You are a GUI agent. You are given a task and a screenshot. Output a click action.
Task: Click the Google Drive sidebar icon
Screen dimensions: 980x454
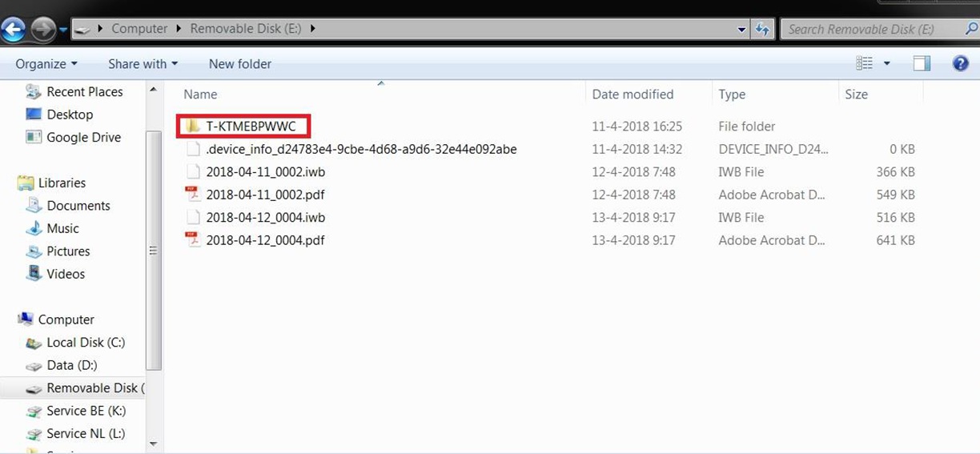pyautogui.click(x=34, y=137)
